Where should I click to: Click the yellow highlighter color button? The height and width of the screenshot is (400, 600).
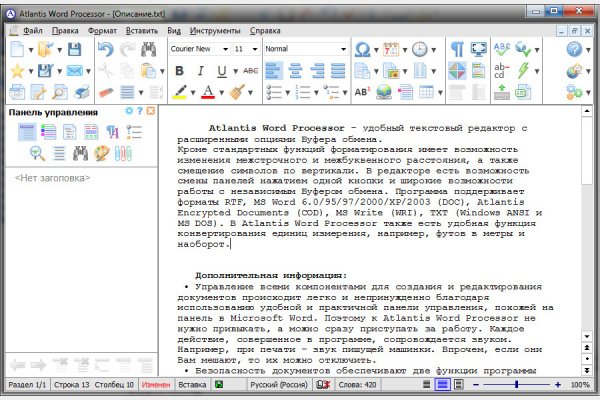179,92
